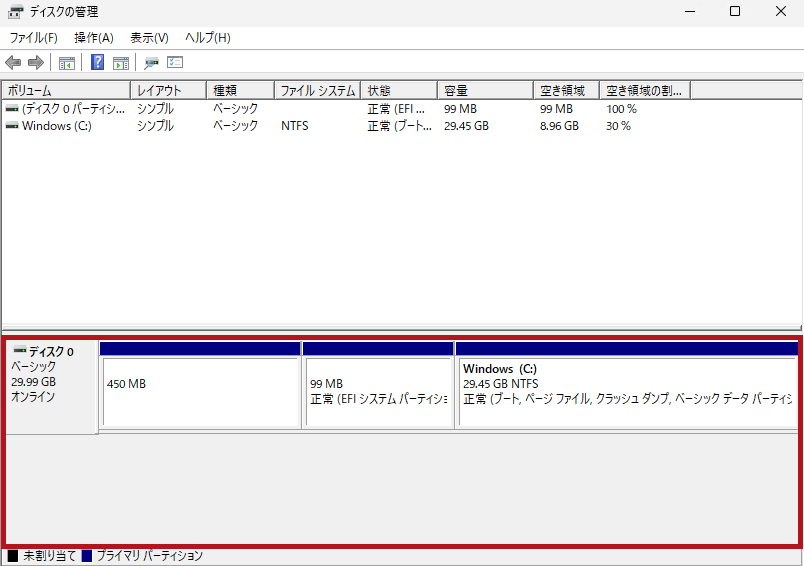
Task: Open the ファイル(F) menu
Action: pyautogui.click(x=34, y=38)
